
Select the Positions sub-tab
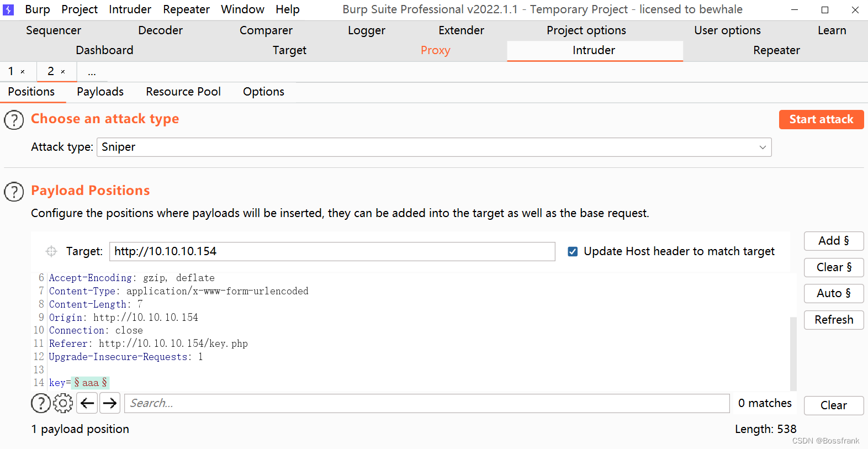31,92
